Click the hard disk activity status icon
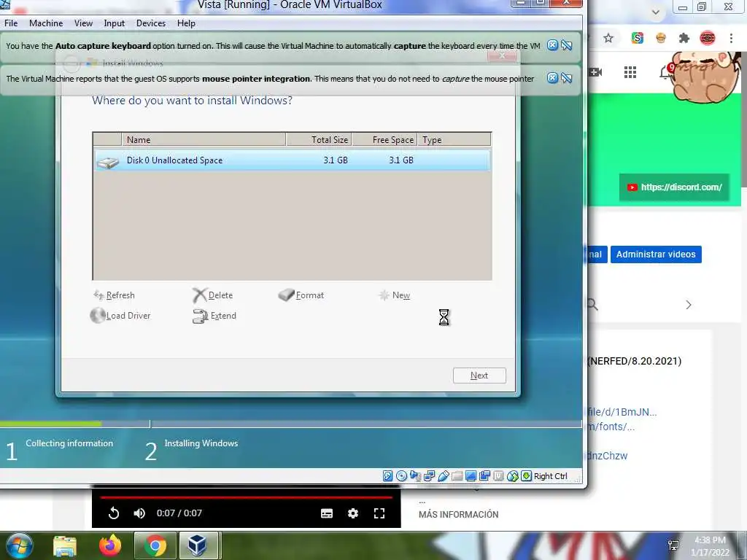 point(388,475)
